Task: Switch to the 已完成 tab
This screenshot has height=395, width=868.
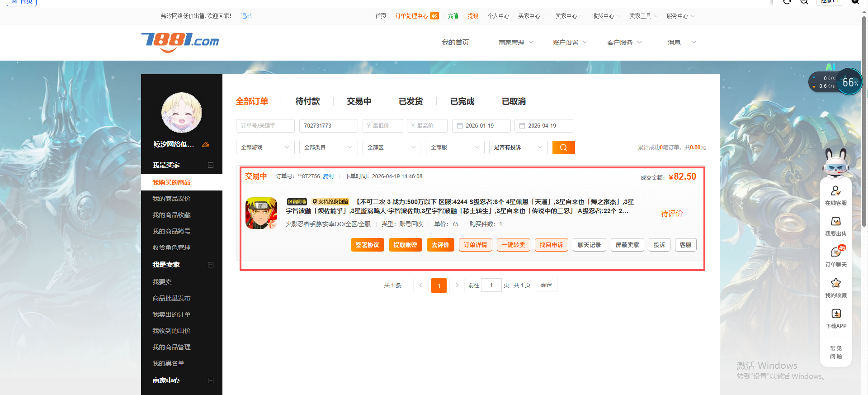Action: [x=462, y=101]
